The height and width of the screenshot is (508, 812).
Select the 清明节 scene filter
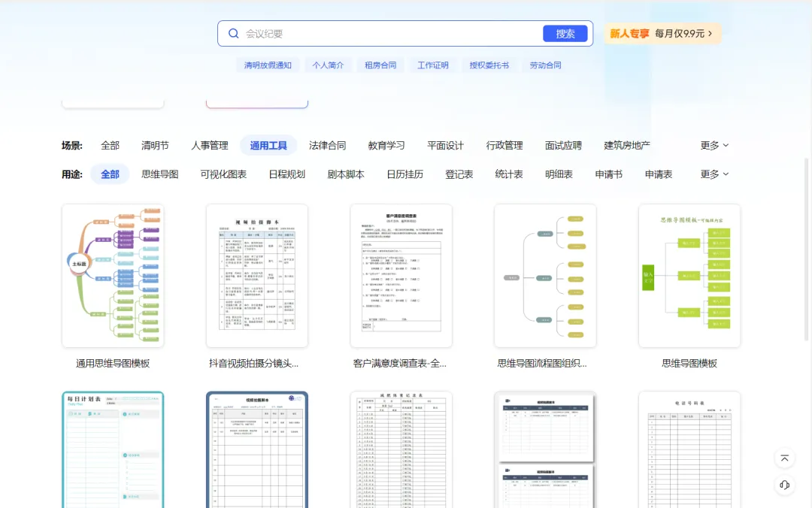tap(155, 146)
